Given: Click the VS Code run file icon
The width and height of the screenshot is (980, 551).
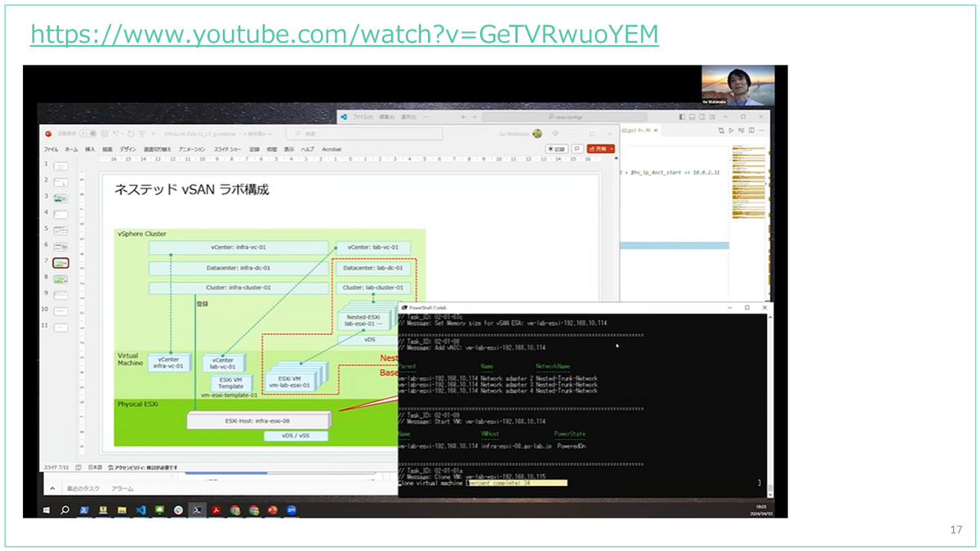Looking at the screenshot, I should tap(731, 131).
